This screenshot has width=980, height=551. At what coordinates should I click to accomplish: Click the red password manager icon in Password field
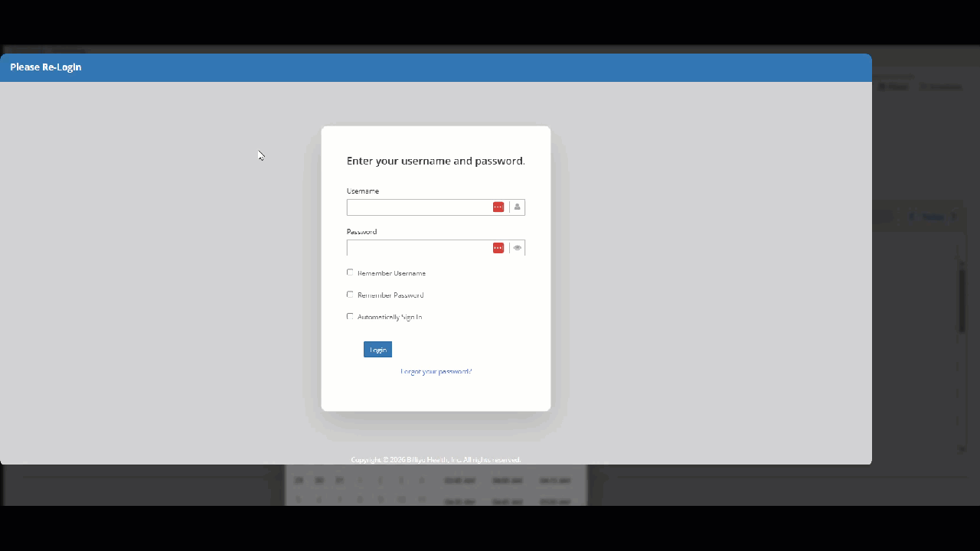point(498,248)
